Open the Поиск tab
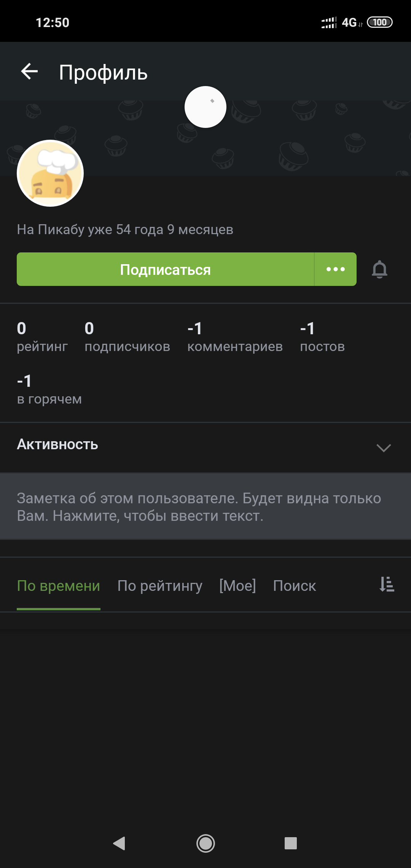Viewport: 411px width, 868px height. (x=294, y=586)
